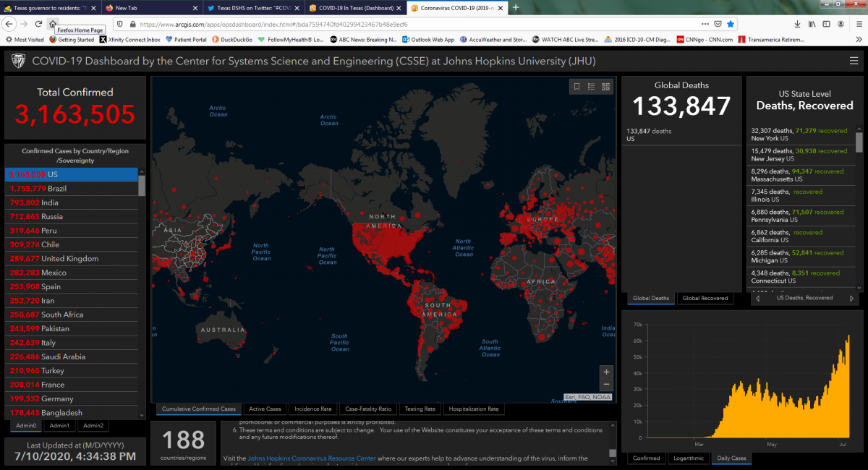The image size is (868, 470).
Task: Select Massachusetts US deaths row
Action: point(802,175)
